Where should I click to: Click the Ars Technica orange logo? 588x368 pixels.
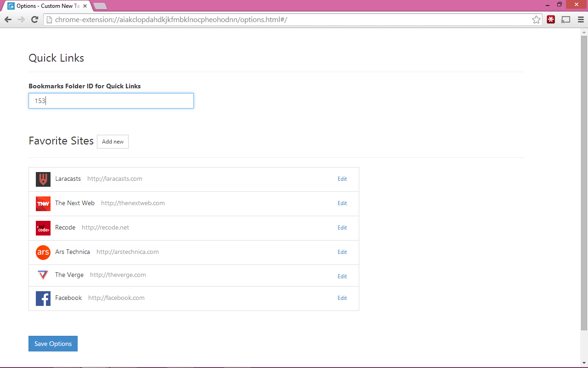point(43,253)
